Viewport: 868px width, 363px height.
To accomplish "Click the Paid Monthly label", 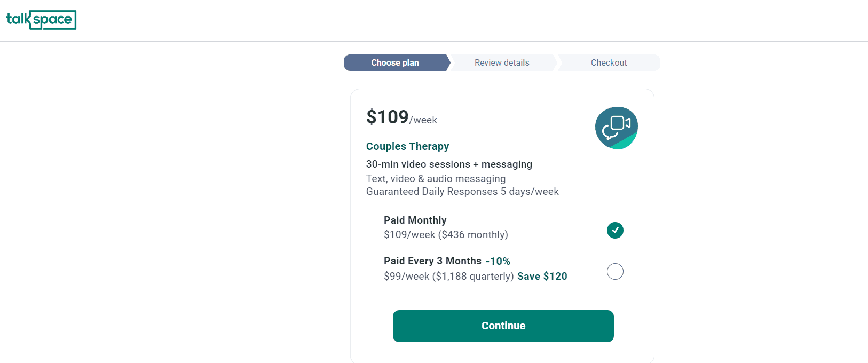I will (x=415, y=220).
